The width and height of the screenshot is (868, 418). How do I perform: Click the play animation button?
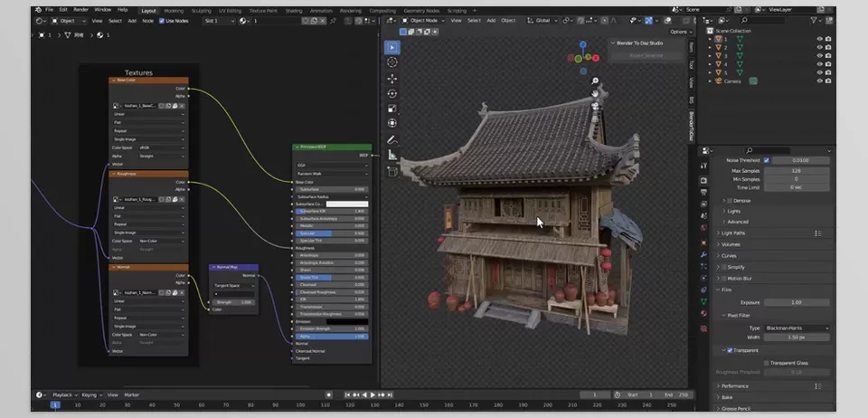(373, 394)
